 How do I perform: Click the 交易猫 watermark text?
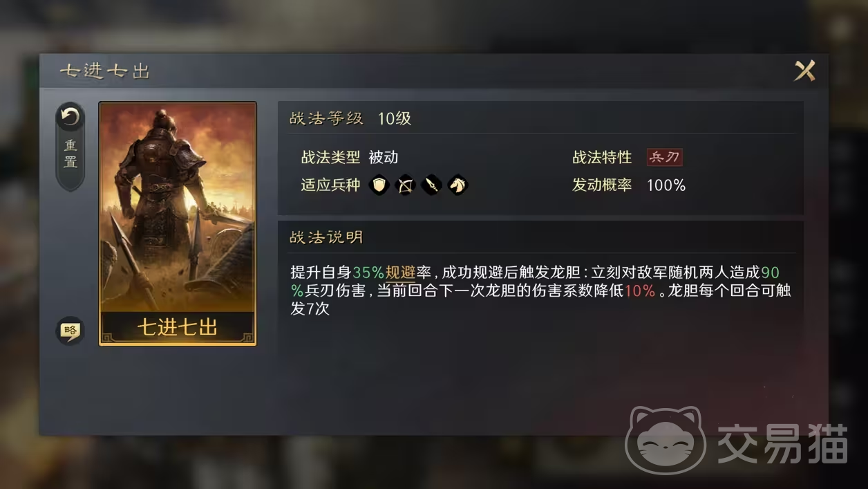(x=782, y=443)
